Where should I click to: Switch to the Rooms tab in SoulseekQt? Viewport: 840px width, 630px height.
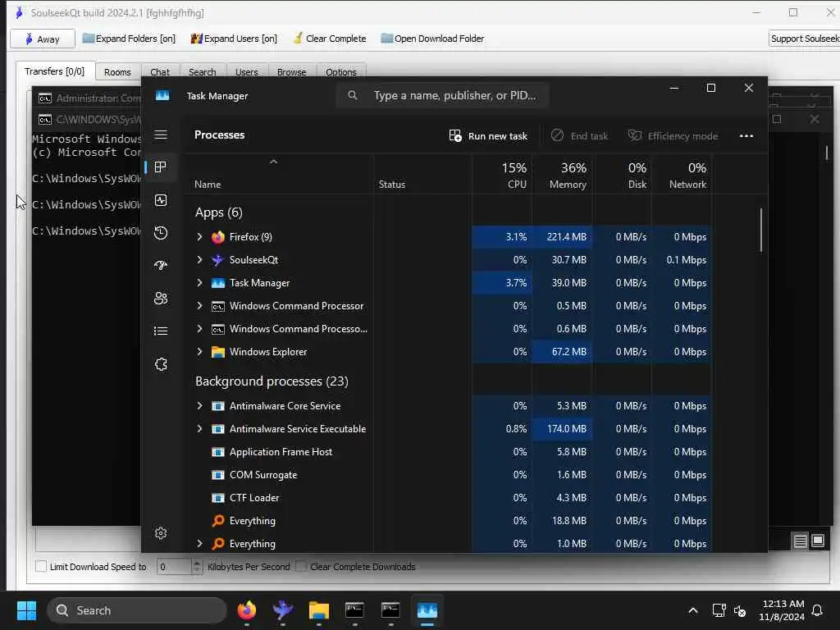[x=117, y=72]
